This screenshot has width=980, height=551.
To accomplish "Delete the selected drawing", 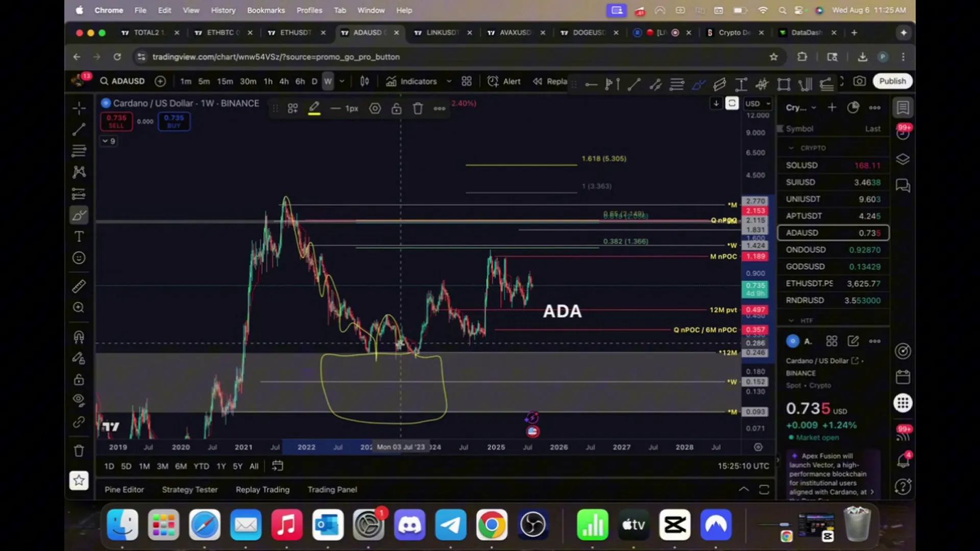I will coord(418,108).
